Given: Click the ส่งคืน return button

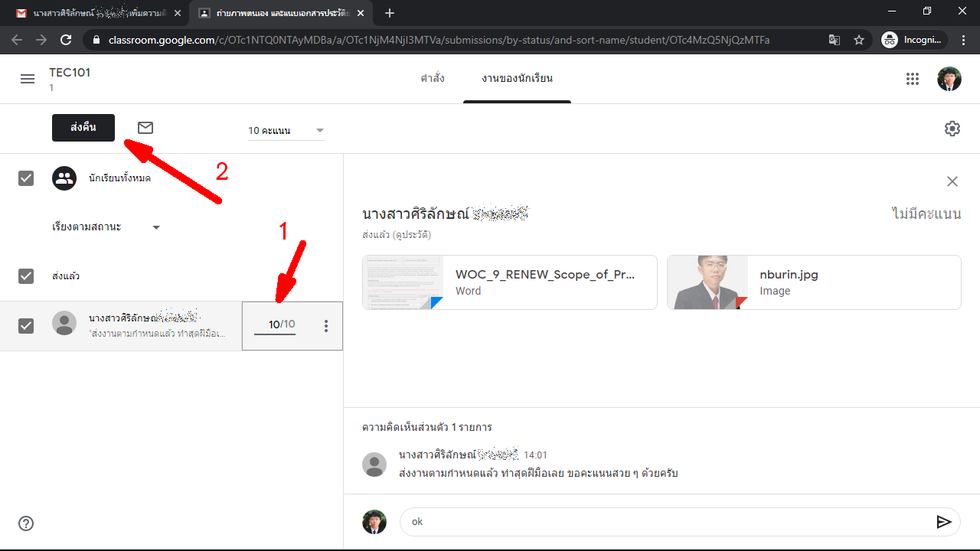Looking at the screenshot, I should pos(83,128).
